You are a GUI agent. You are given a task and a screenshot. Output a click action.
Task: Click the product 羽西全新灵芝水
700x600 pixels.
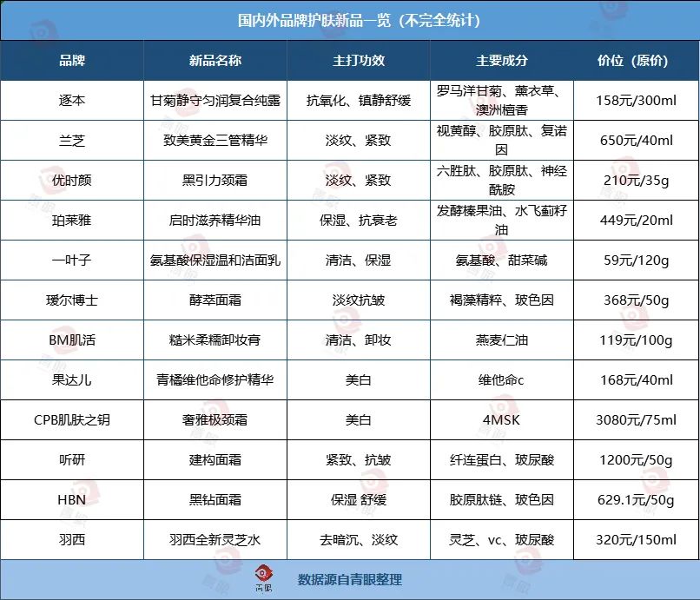coord(215,540)
